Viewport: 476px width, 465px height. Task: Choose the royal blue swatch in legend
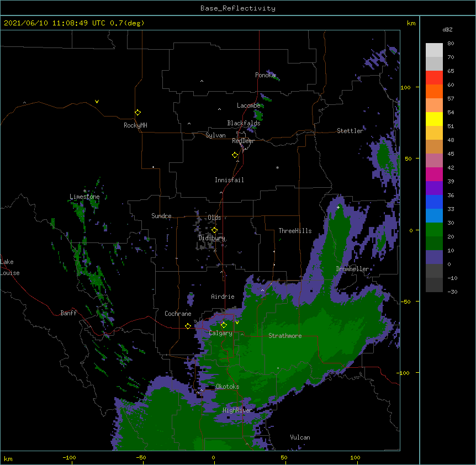[x=434, y=202]
